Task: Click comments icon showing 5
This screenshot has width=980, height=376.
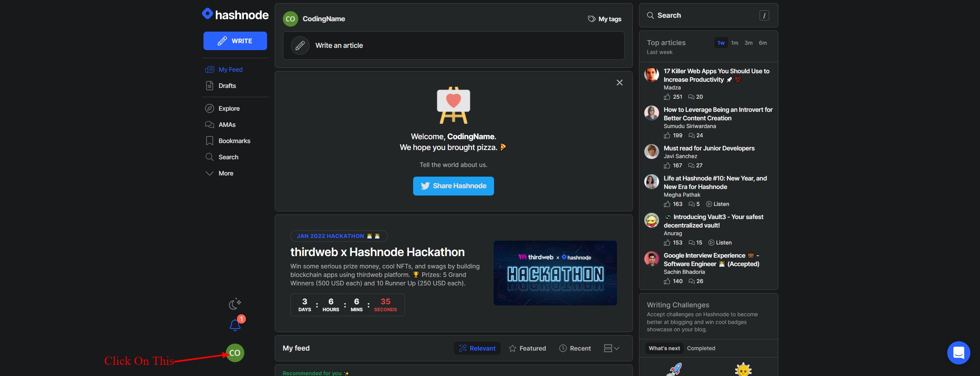Action: pos(692,204)
